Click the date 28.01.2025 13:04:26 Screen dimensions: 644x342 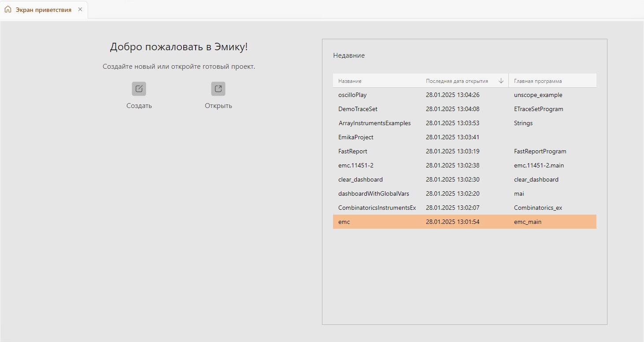[453, 95]
